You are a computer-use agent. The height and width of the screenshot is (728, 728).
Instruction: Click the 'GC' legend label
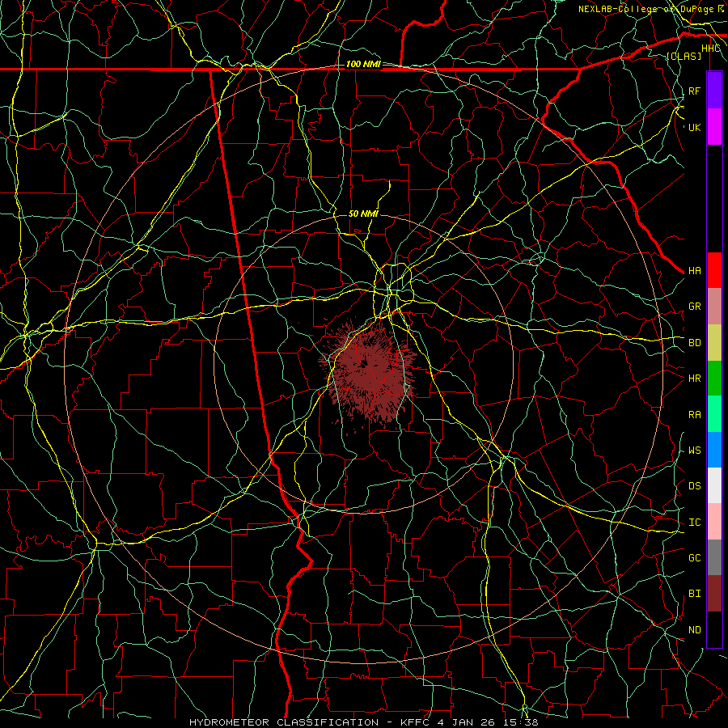(x=694, y=558)
